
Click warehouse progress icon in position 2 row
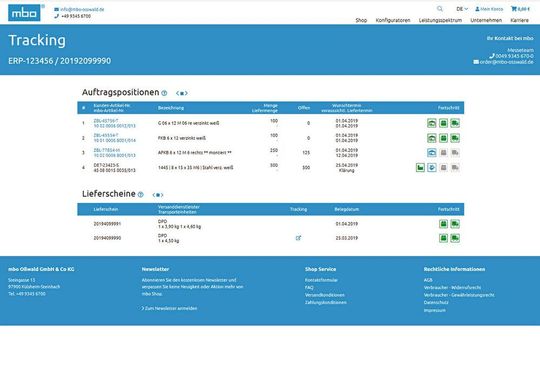432,138
